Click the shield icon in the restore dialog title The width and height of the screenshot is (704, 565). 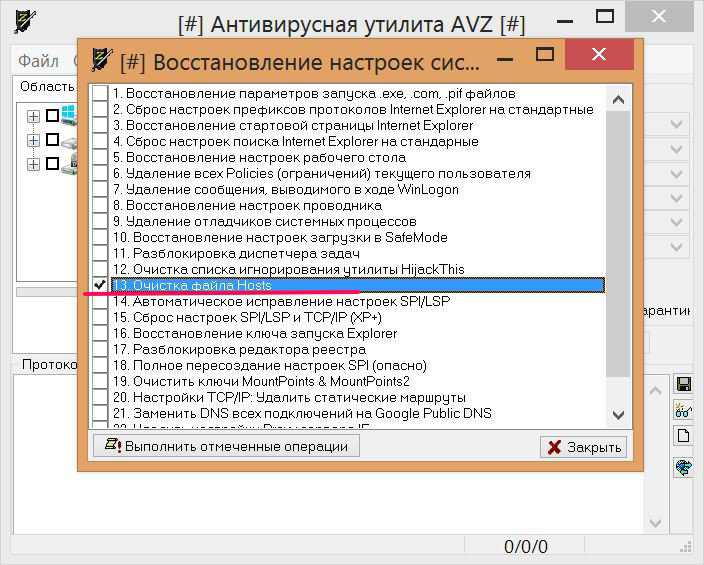(101, 60)
